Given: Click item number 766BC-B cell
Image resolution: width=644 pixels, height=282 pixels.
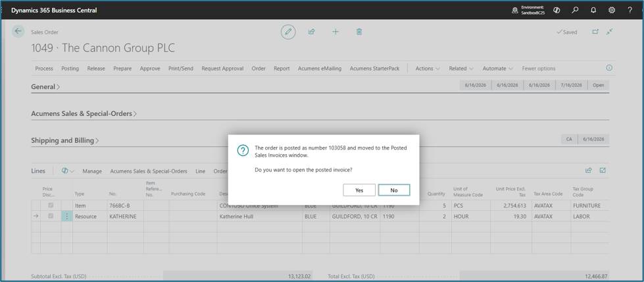Looking at the screenshot, I should pos(125,206).
